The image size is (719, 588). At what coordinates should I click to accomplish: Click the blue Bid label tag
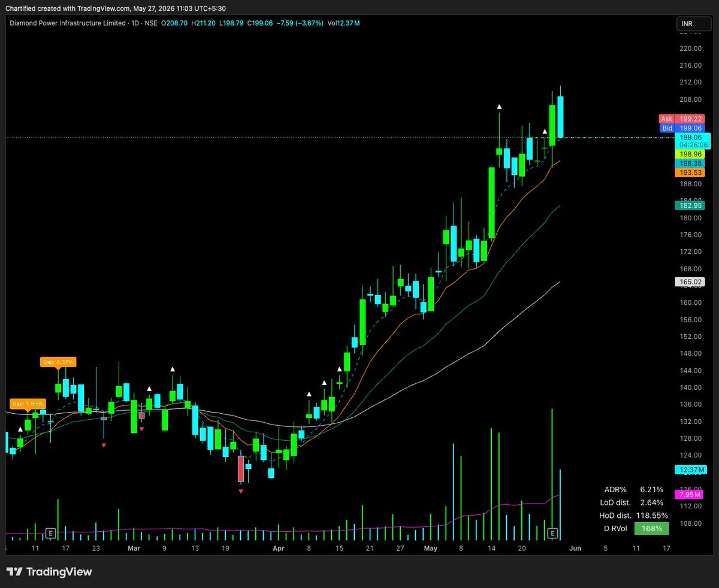click(666, 128)
